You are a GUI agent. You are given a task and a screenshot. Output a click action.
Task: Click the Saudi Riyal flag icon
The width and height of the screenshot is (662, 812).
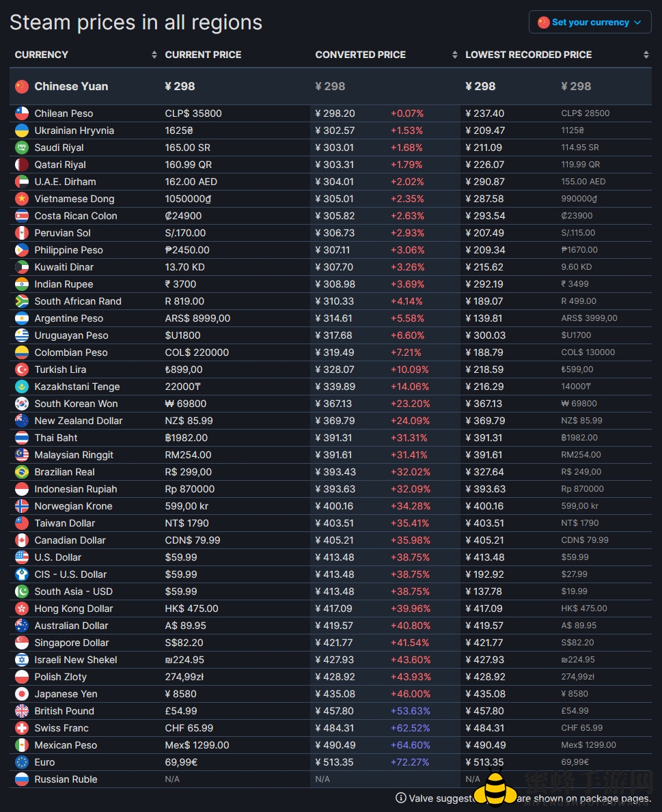coord(22,148)
